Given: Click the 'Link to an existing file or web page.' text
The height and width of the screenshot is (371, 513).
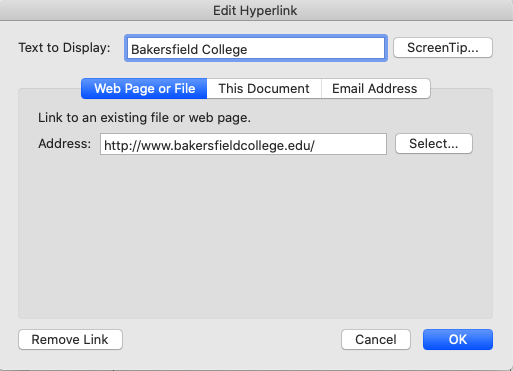Looking at the screenshot, I should pyautogui.click(x=144, y=118).
